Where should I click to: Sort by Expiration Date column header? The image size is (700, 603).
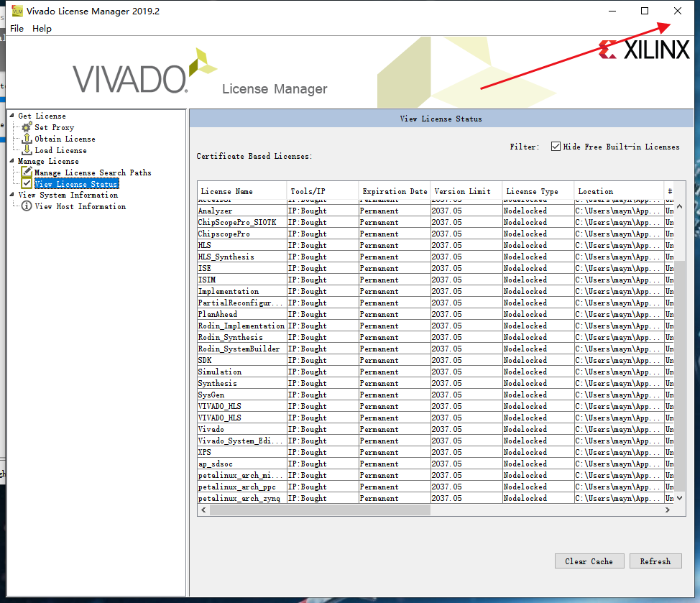click(395, 191)
